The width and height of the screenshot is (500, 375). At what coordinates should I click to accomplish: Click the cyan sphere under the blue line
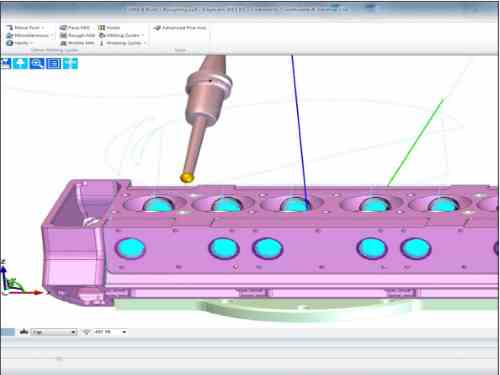tap(295, 204)
